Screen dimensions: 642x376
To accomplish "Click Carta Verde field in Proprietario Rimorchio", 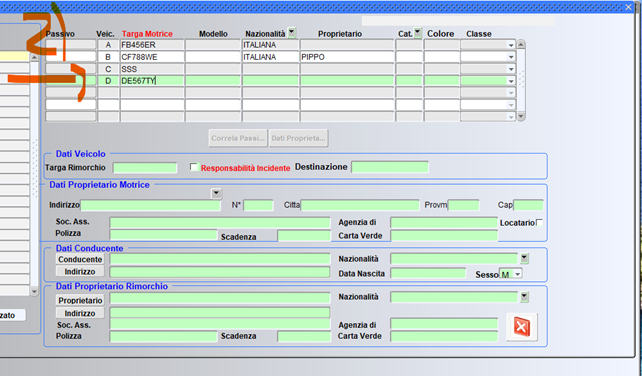I will tap(444, 336).
